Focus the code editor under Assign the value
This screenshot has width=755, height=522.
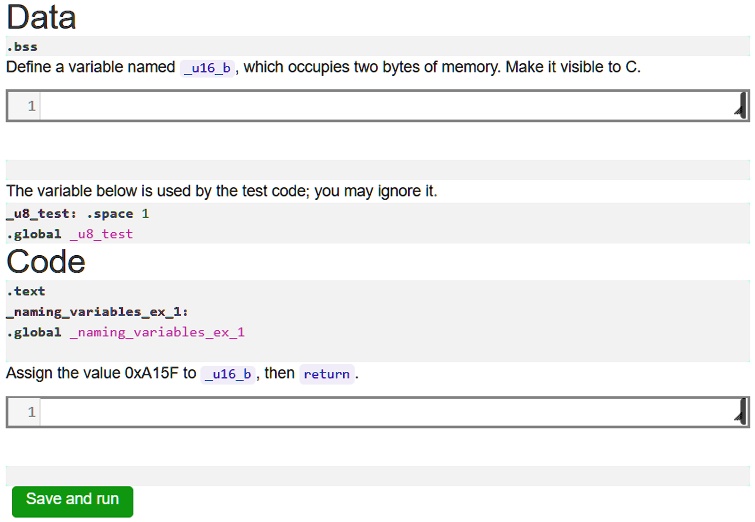click(378, 412)
